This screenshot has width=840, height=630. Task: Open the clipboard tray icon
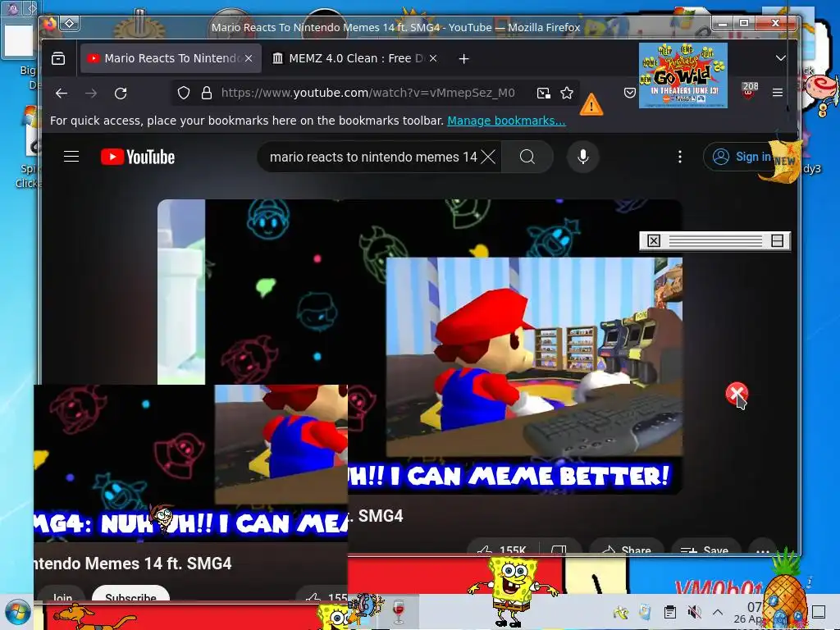tap(669, 612)
